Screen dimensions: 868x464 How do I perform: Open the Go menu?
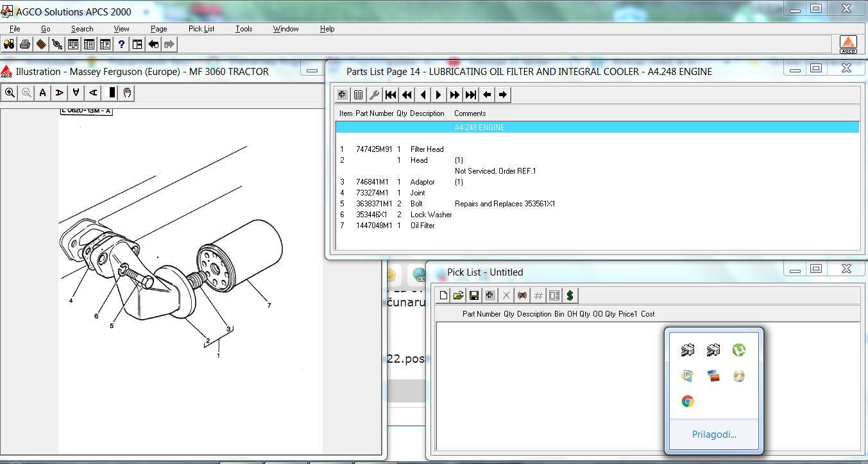pyautogui.click(x=46, y=29)
